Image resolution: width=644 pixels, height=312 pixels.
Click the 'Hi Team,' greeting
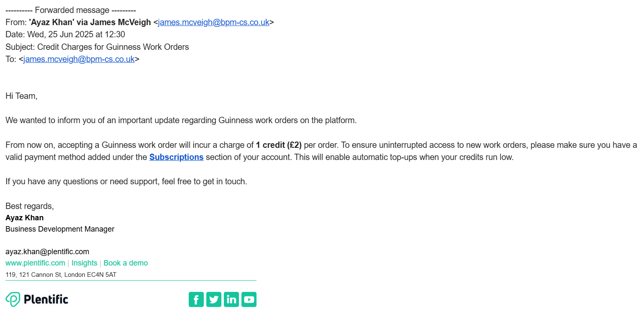(21, 96)
